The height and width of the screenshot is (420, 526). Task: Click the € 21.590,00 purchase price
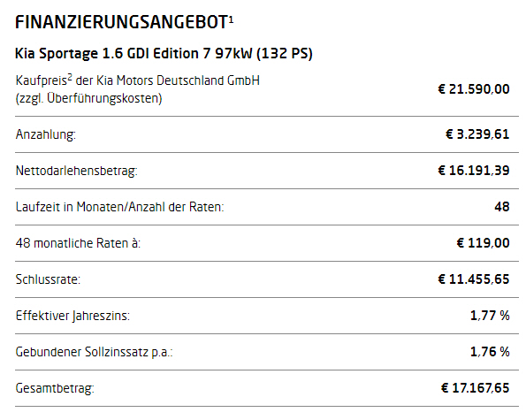tap(474, 89)
